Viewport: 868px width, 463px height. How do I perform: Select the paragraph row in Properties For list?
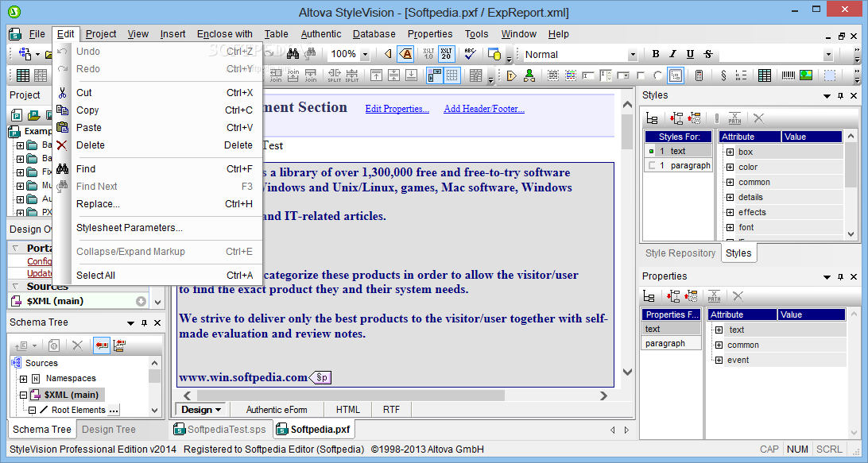[x=671, y=344]
